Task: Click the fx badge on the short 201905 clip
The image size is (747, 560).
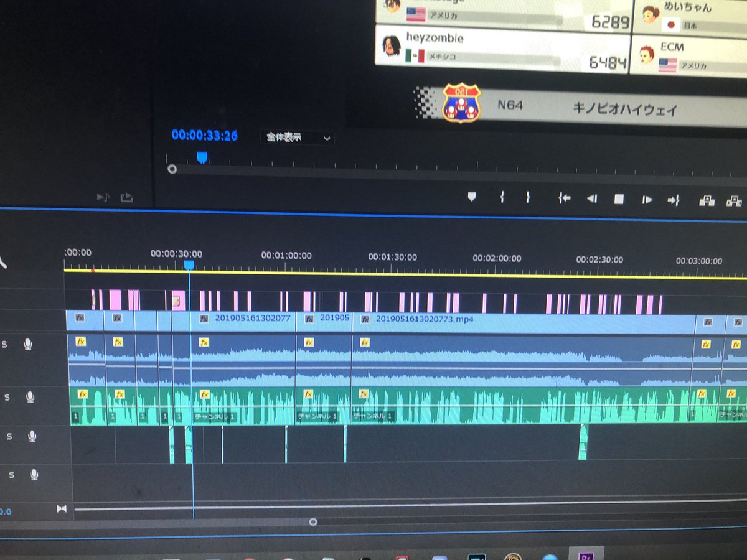Action: 308,319
